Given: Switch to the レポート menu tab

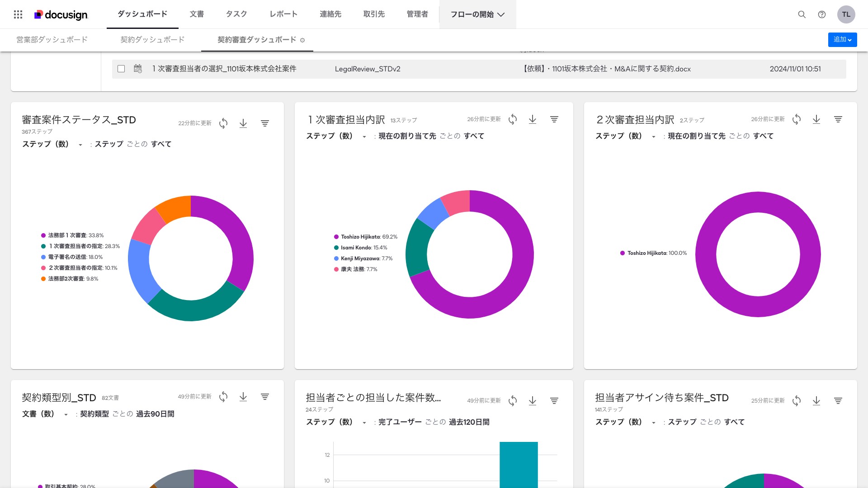Looking at the screenshot, I should tap(283, 14).
